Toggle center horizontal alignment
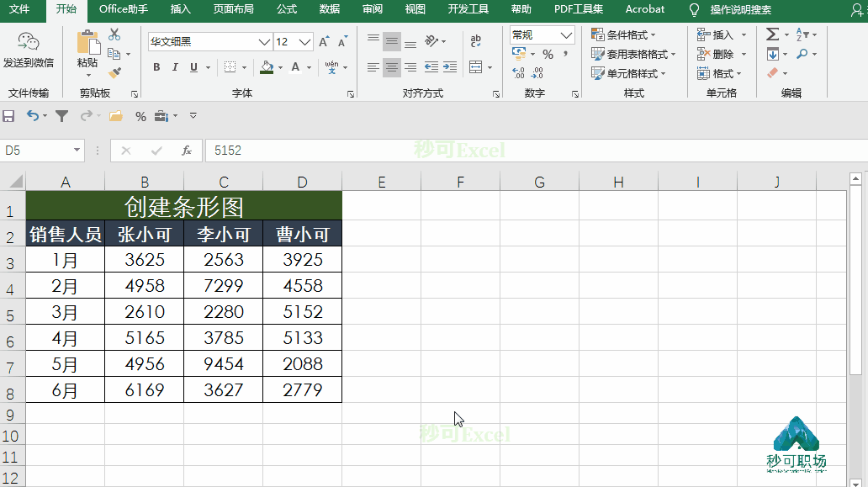 pyautogui.click(x=392, y=67)
